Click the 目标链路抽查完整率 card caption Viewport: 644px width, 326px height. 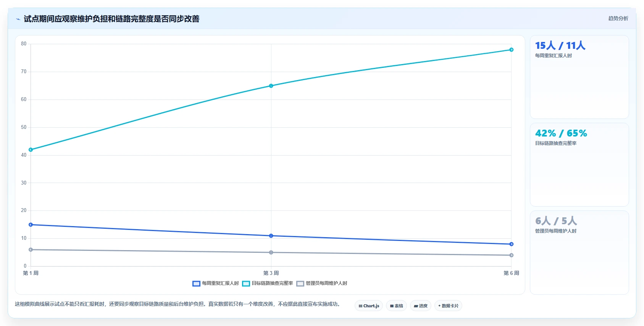pyautogui.click(x=555, y=143)
